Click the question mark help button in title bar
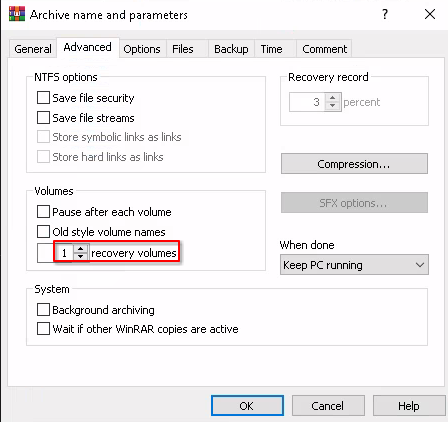The height and width of the screenshot is (422, 448). coord(385,14)
